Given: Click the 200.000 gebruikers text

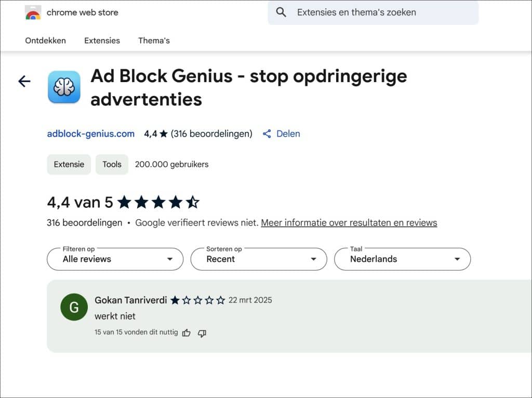Looking at the screenshot, I should coord(171,165).
